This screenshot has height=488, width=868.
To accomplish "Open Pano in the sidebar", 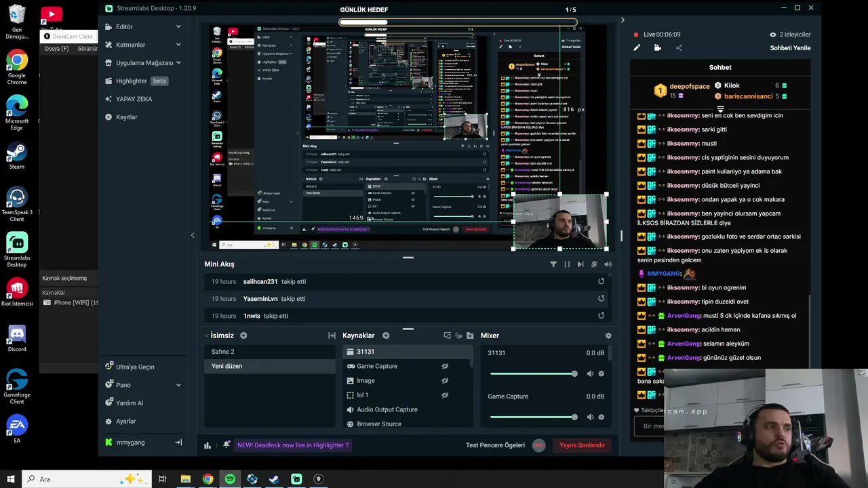I will 123,385.
